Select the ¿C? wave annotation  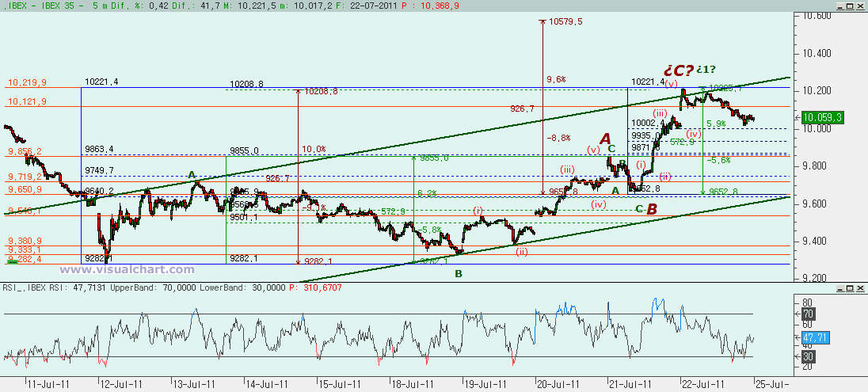tap(678, 70)
